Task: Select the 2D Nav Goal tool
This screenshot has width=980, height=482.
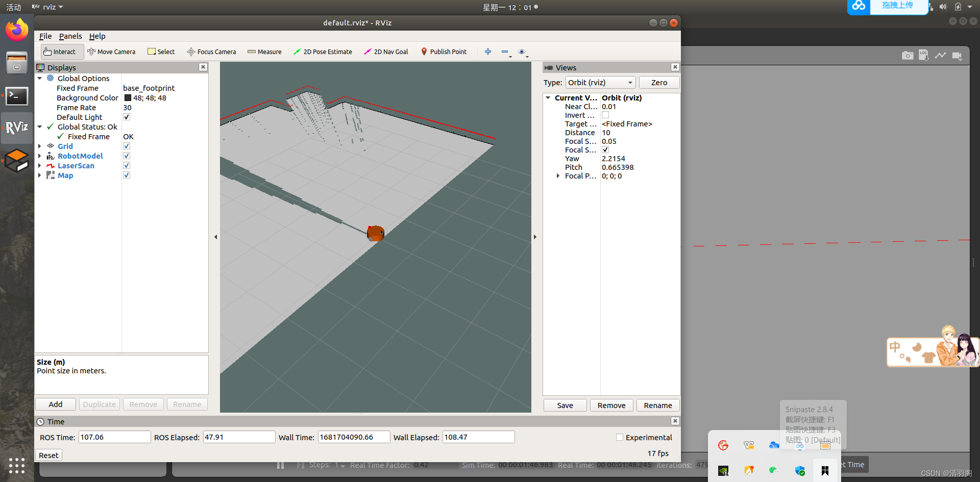Action: [386, 52]
